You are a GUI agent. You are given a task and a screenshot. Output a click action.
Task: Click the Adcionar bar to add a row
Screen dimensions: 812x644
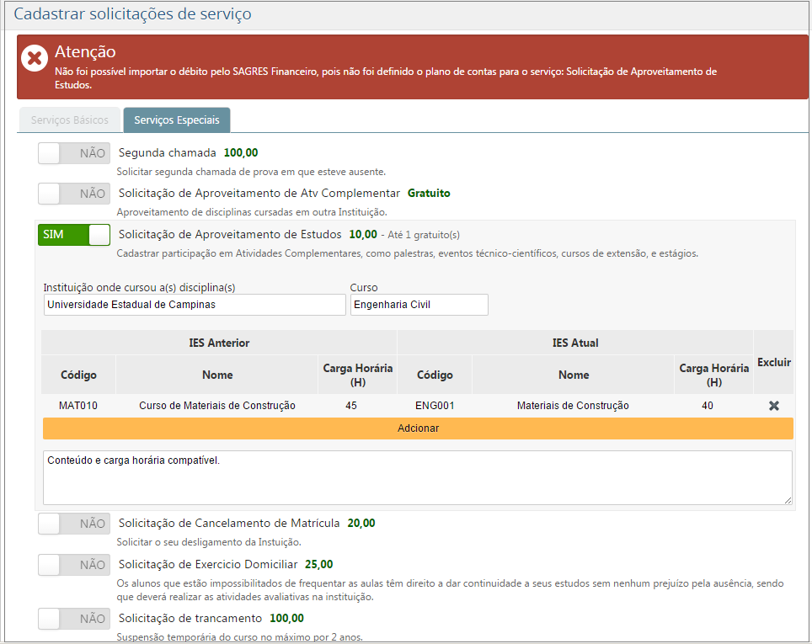click(x=418, y=428)
